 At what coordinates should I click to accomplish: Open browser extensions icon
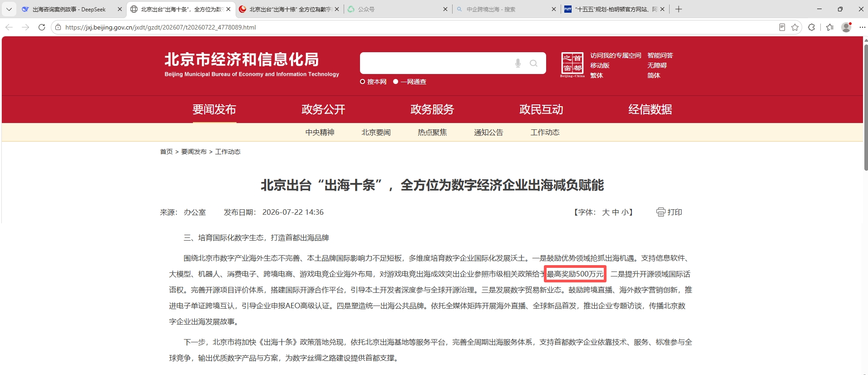pyautogui.click(x=811, y=27)
